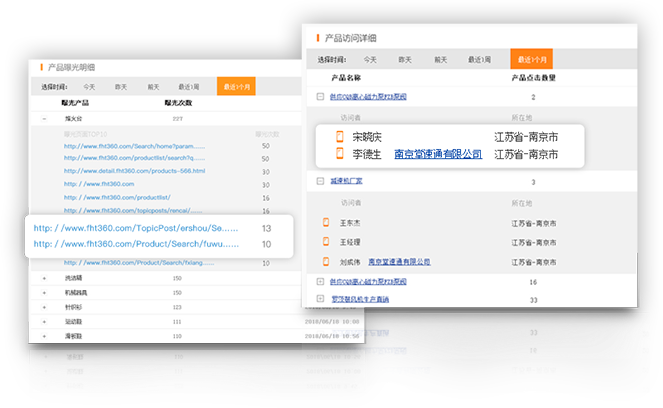Screen dimensions: 663x408
Task: Open the Product/Search/fuwu URL link
Action: point(136,244)
